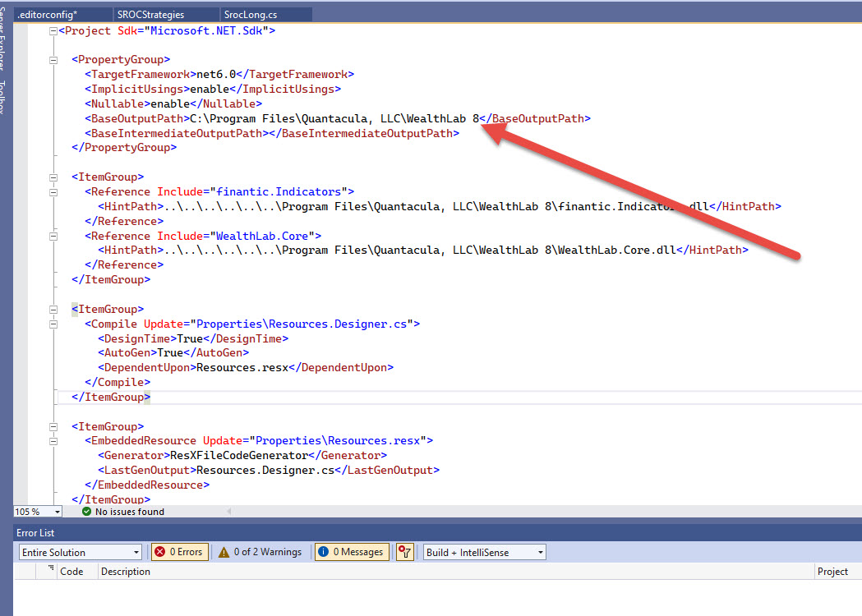
Task: Open the Toolbox side panel tab
Action: click(x=6, y=97)
